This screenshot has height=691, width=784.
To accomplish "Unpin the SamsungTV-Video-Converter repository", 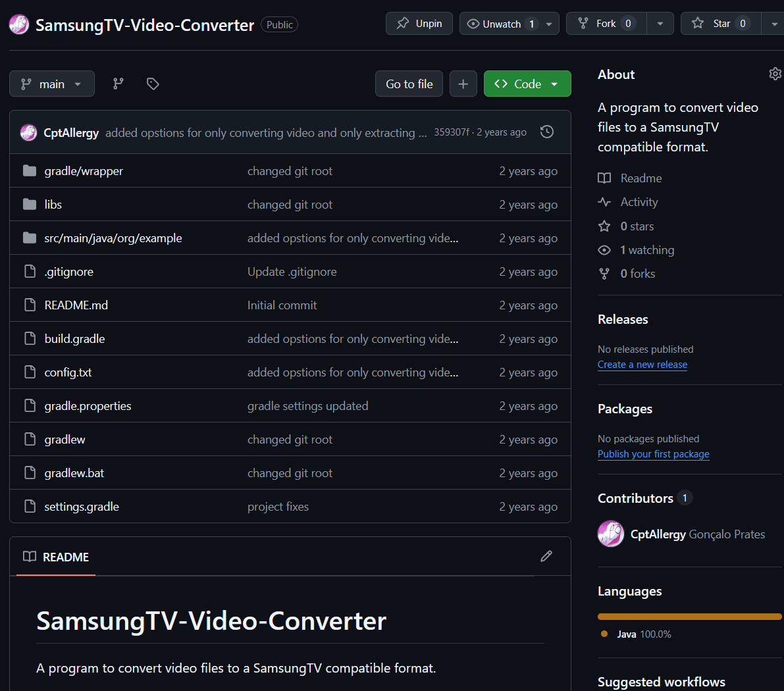I will (x=419, y=24).
